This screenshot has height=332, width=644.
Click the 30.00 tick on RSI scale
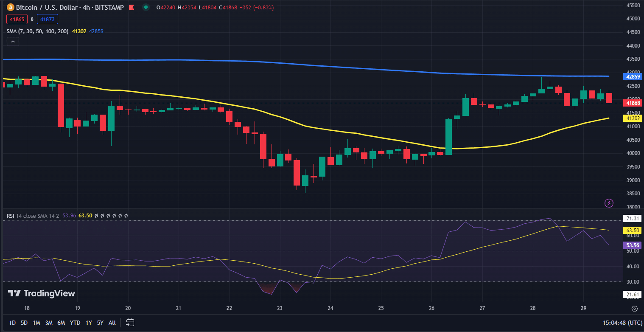[x=633, y=282]
